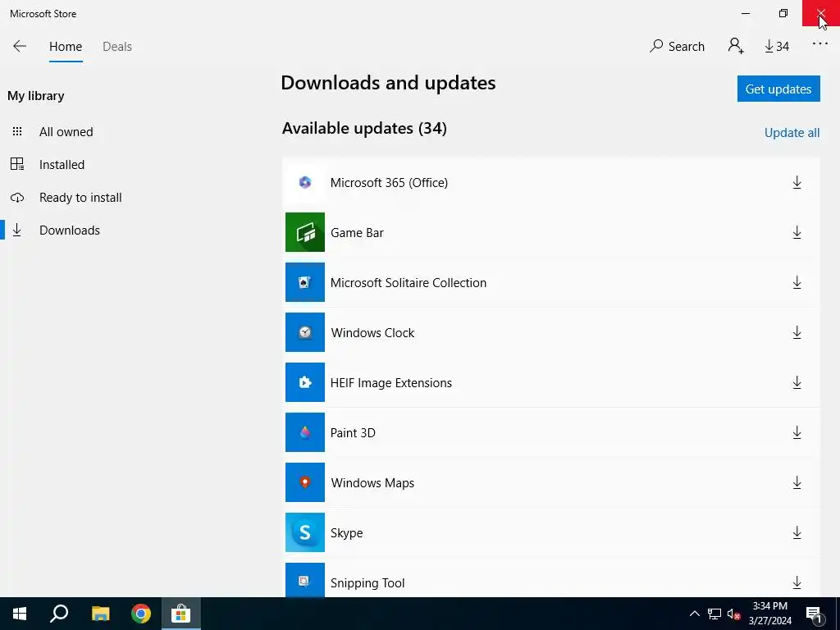This screenshot has width=840, height=630.
Task: Open Game Bar entry text
Action: (x=357, y=233)
